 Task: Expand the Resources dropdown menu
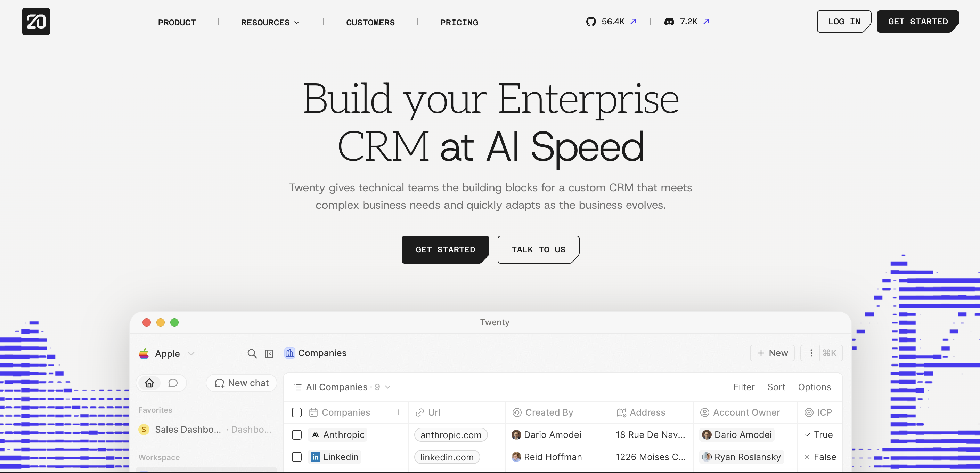click(x=270, y=23)
